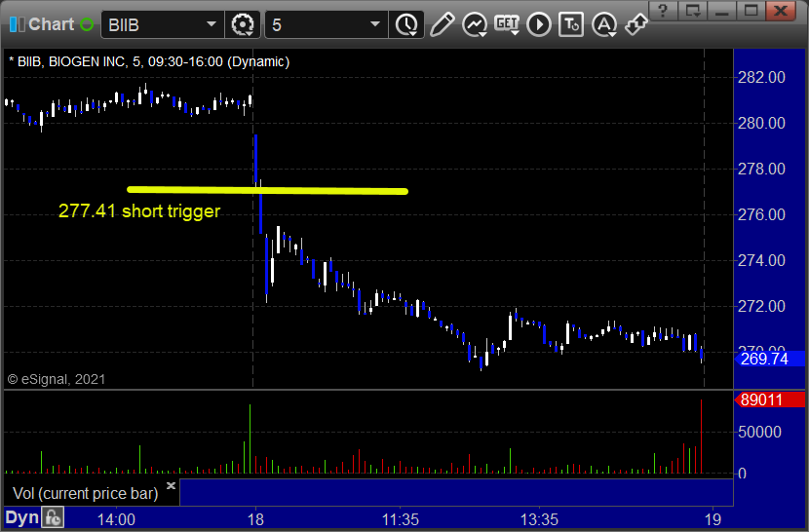Click the interval field showing 5
This screenshot has width=809, height=532.
327,24
